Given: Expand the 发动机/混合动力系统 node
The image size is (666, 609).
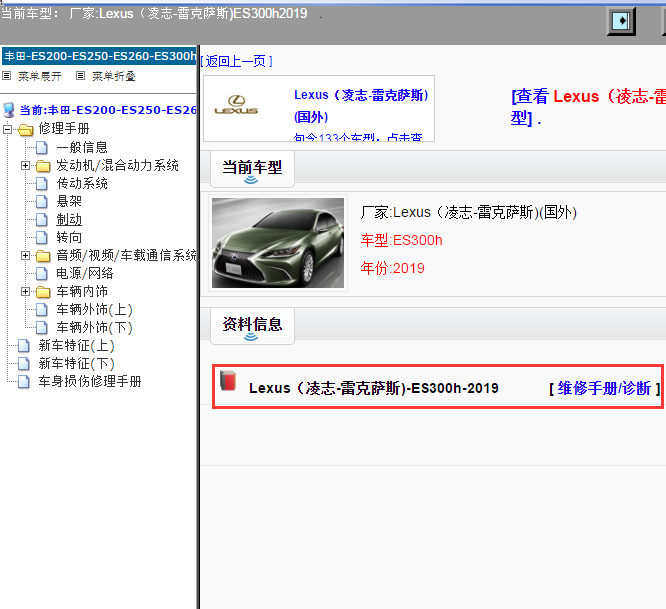Looking at the screenshot, I should [x=25, y=166].
